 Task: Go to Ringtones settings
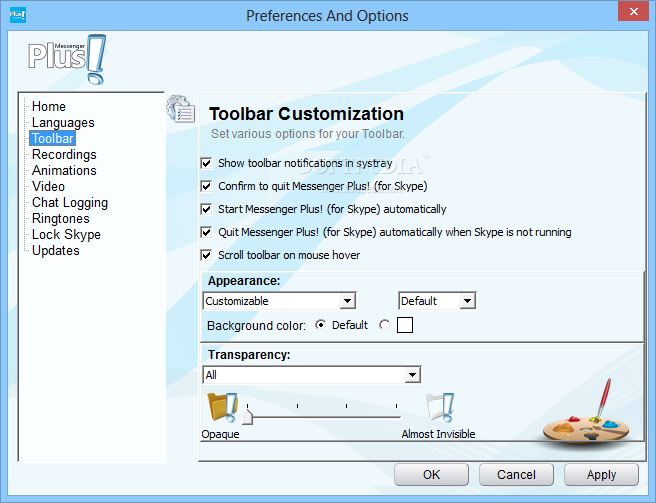coord(61,218)
